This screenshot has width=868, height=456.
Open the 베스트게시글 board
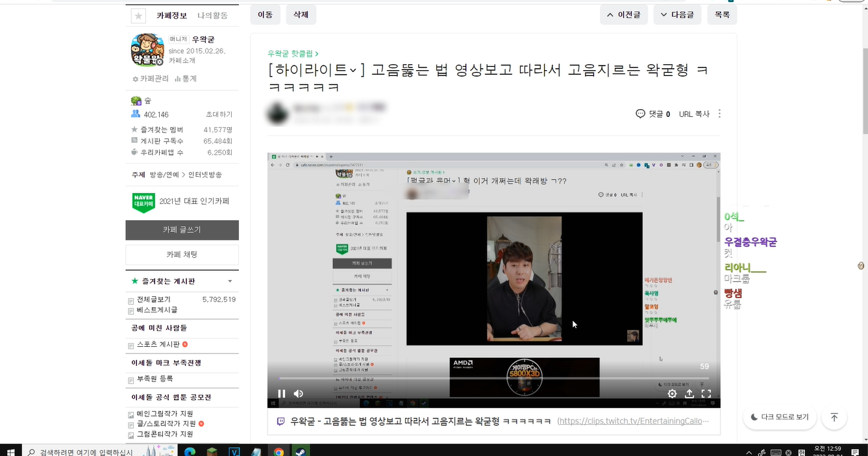(157, 310)
